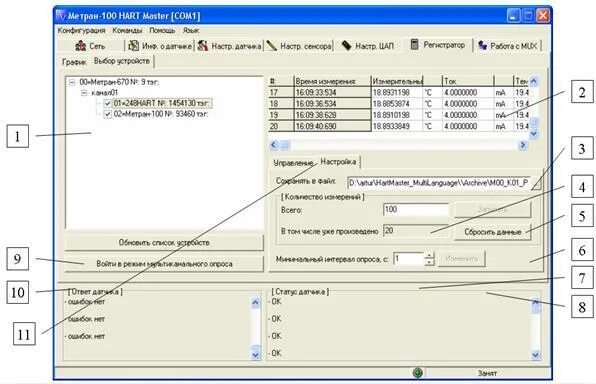Click measured value 18.8853874
The width and height of the screenshot is (596, 384).
pyautogui.click(x=397, y=104)
